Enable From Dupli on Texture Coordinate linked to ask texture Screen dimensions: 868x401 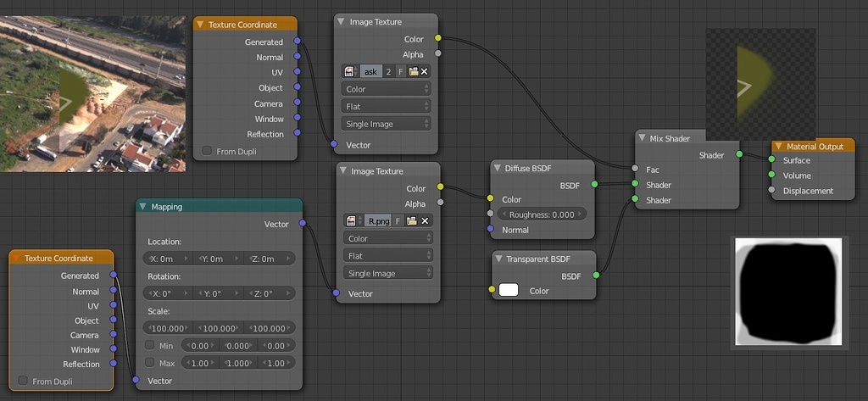click(207, 151)
